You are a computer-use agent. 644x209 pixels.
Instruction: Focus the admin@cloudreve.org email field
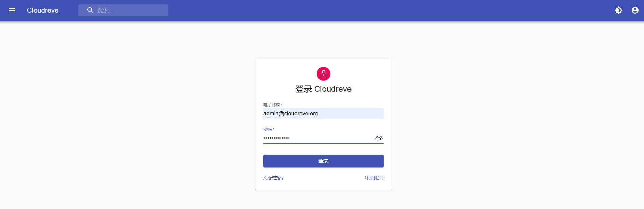(324, 114)
